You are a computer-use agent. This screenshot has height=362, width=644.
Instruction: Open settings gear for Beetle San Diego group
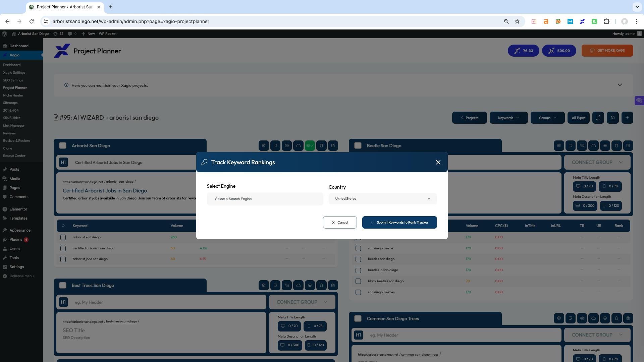click(x=559, y=145)
